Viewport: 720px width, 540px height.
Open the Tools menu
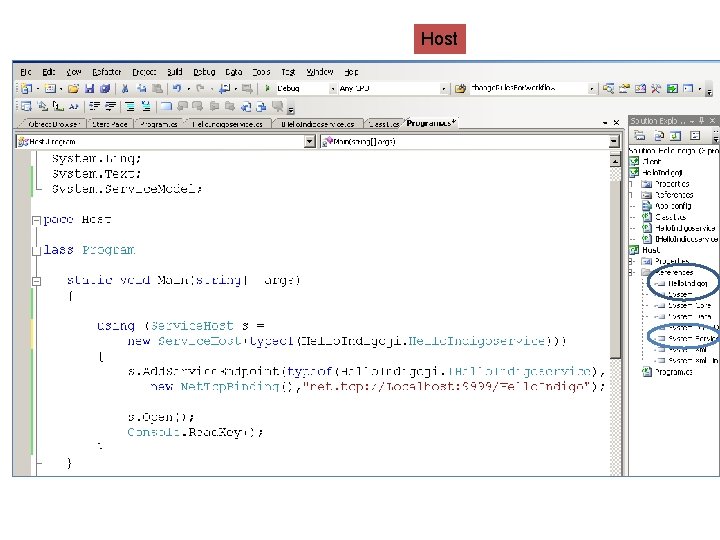point(261,72)
